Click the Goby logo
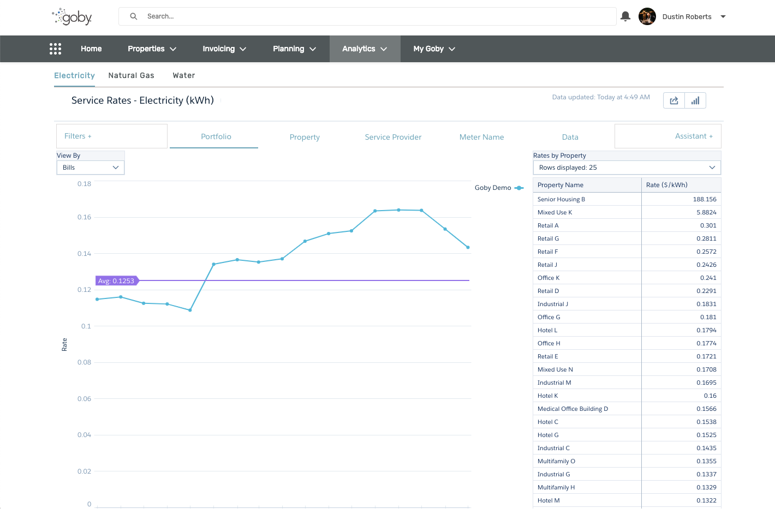Image resolution: width=775 pixels, height=532 pixels. click(72, 17)
